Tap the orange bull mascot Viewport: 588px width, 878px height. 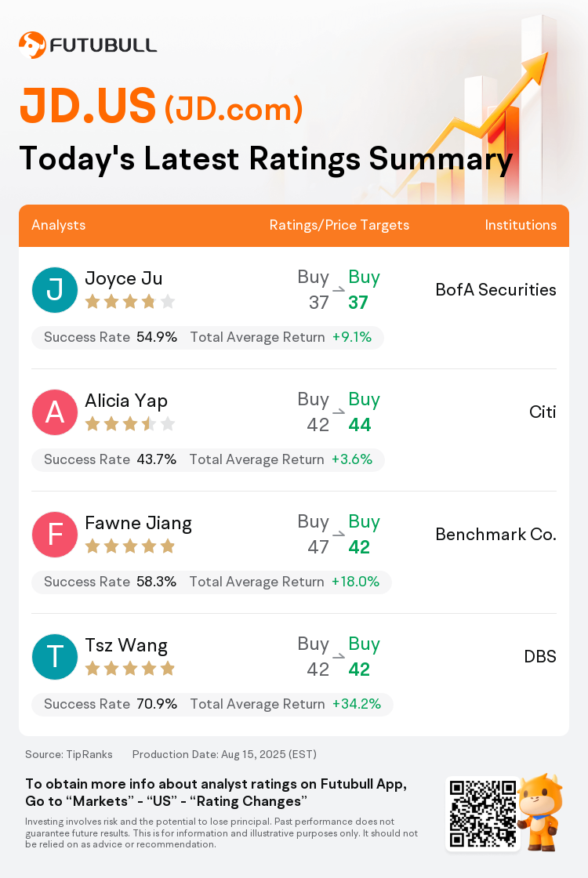(x=540, y=812)
